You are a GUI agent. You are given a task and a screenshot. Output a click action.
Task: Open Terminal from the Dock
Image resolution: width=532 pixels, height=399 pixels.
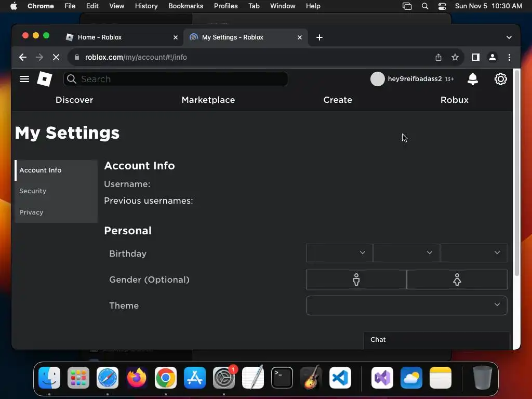tap(282, 378)
